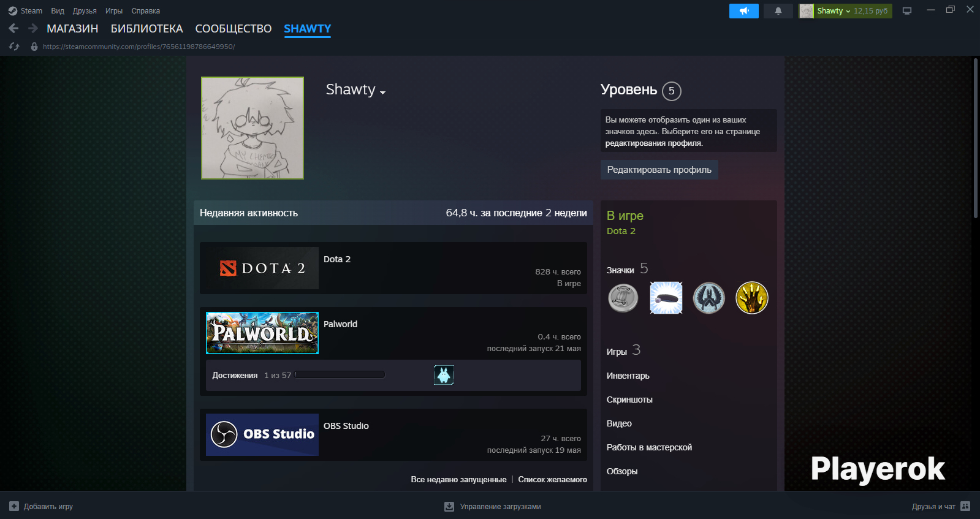980x519 pixels.
Task: Click the Palworld achievements progress bar
Action: tap(340, 375)
